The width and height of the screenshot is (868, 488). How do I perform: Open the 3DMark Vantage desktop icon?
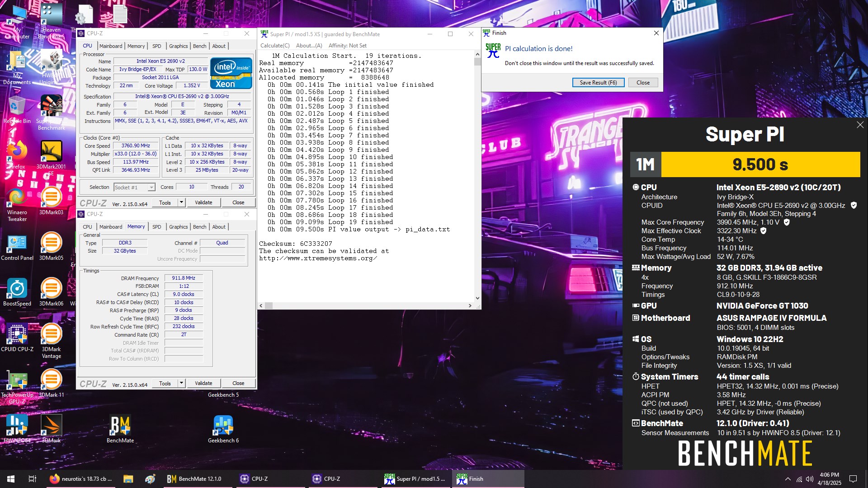coord(51,341)
